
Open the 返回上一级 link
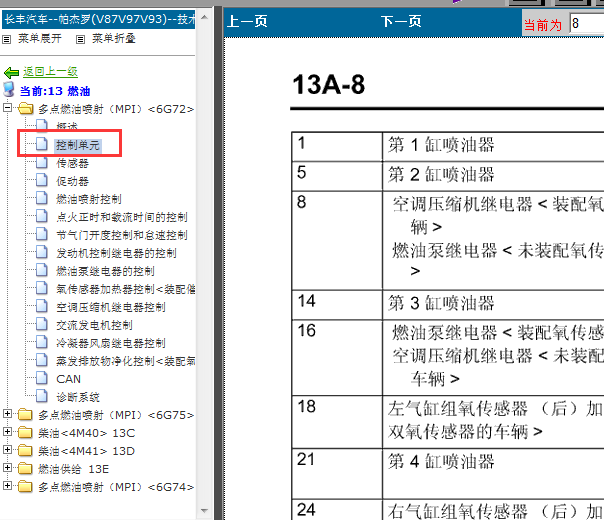pos(50,71)
